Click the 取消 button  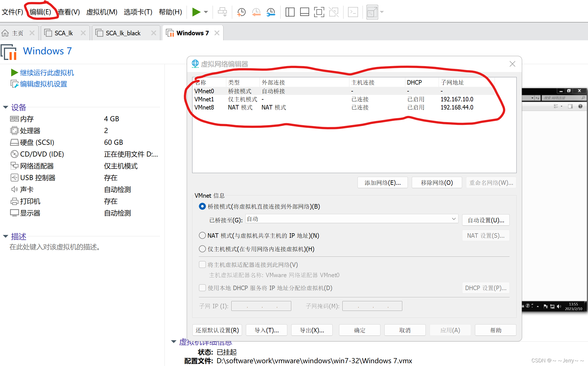tap(405, 330)
